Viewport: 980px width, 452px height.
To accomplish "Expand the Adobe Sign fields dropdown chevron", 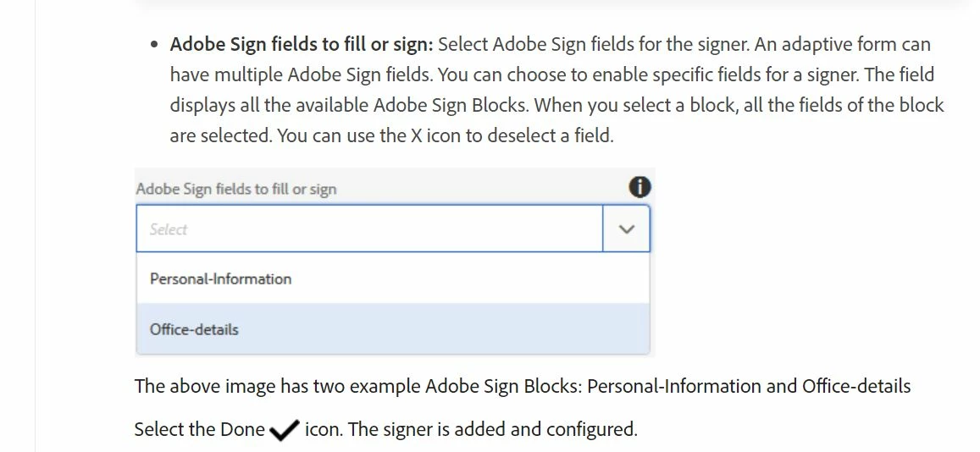I will pos(626,229).
